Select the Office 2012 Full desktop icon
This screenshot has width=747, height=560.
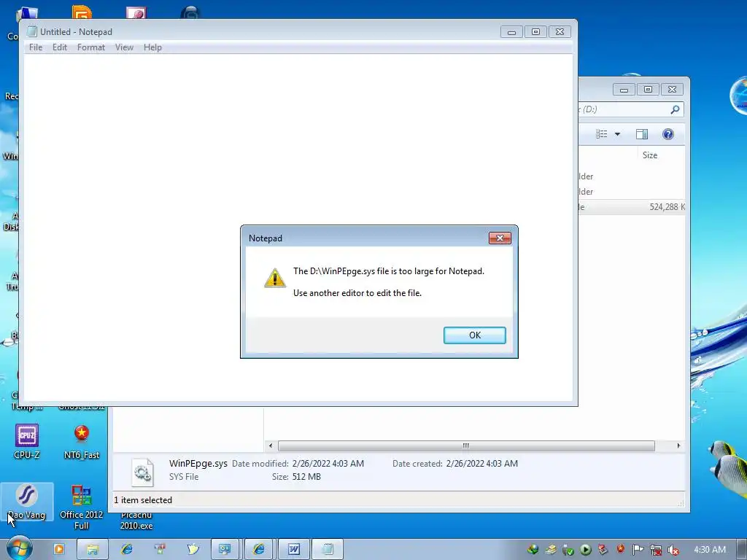(82, 507)
